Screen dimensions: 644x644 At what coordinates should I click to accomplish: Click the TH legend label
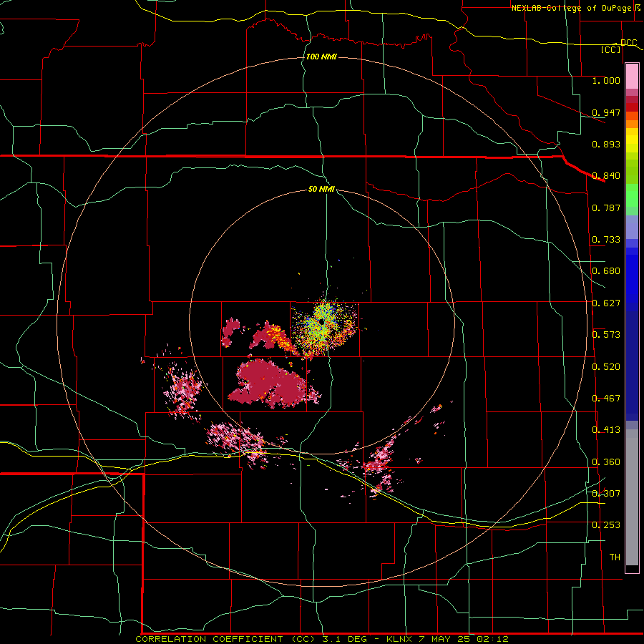pyautogui.click(x=615, y=557)
